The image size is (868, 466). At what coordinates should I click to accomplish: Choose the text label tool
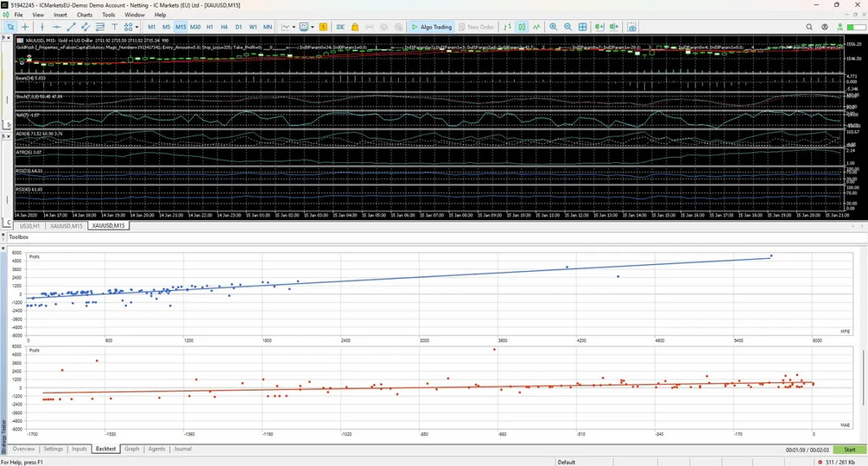[x=114, y=27]
